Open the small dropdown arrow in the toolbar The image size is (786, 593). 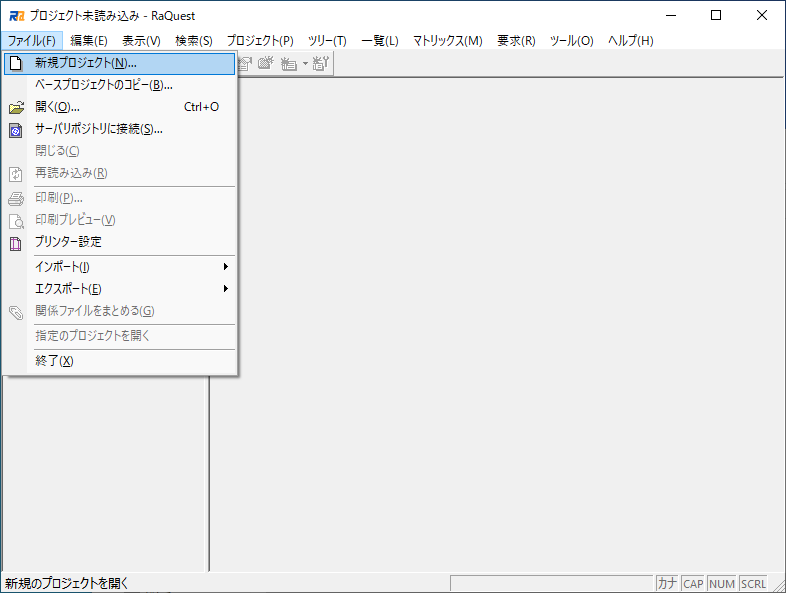click(x=305, y=64)
